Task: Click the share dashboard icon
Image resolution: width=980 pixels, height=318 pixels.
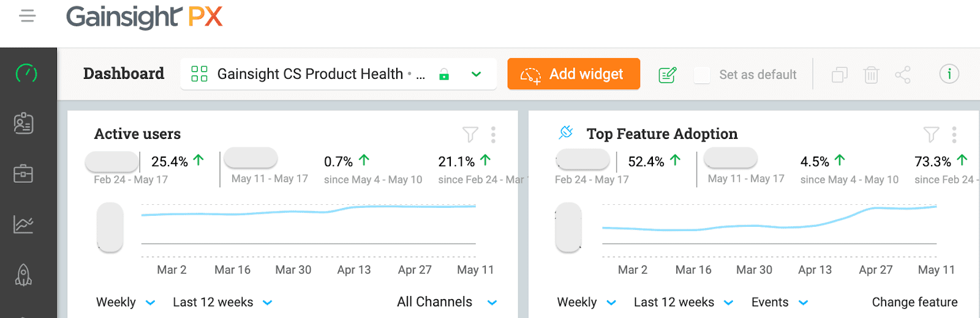Action: point(902,75)
